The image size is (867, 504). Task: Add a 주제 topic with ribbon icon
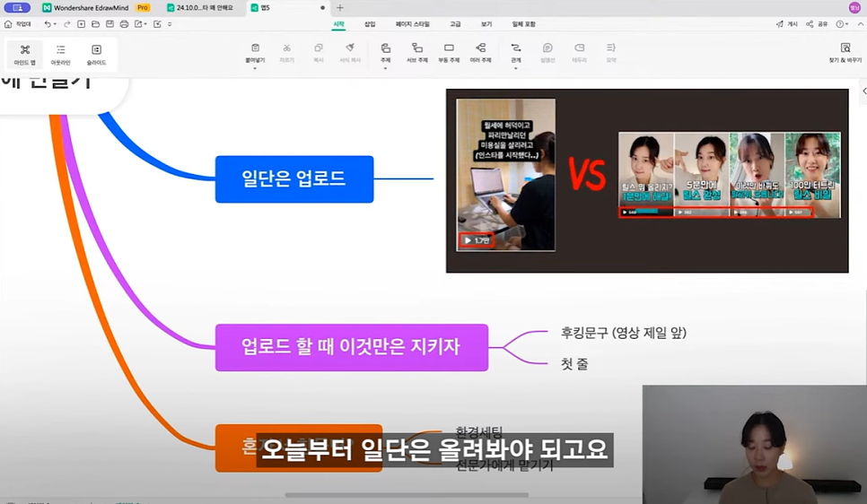385,48
